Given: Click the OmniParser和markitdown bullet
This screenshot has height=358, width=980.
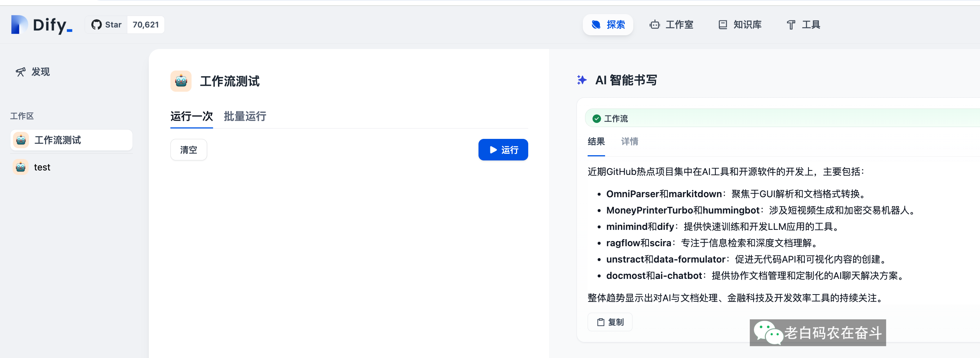Looking at the screenshot, I should [737, 194].
